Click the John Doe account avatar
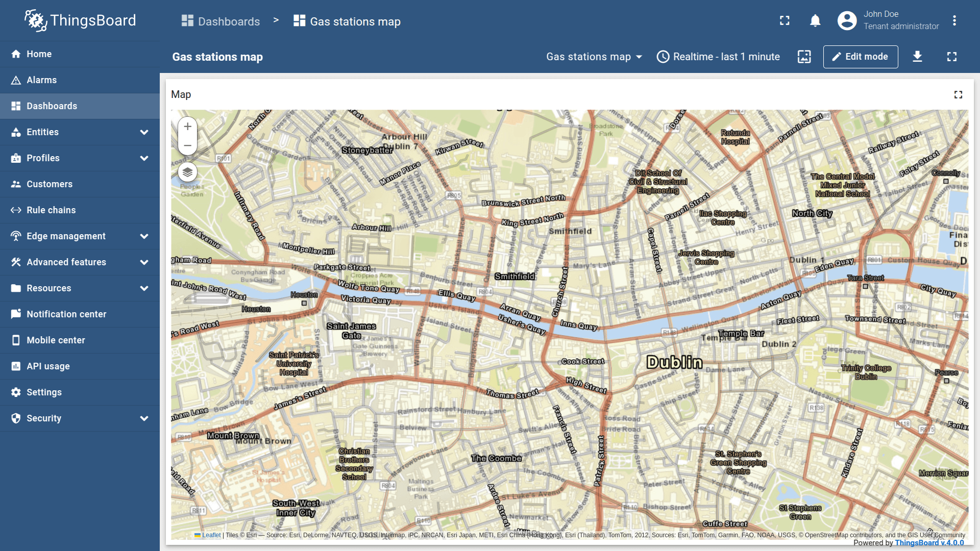980x551 pixels. point(847,21)
